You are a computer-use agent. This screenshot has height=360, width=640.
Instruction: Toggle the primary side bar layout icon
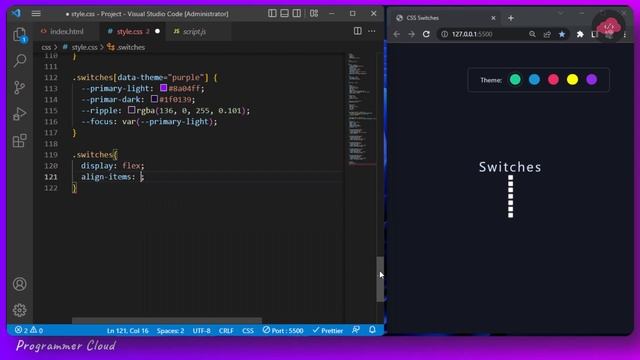(272, 13)
